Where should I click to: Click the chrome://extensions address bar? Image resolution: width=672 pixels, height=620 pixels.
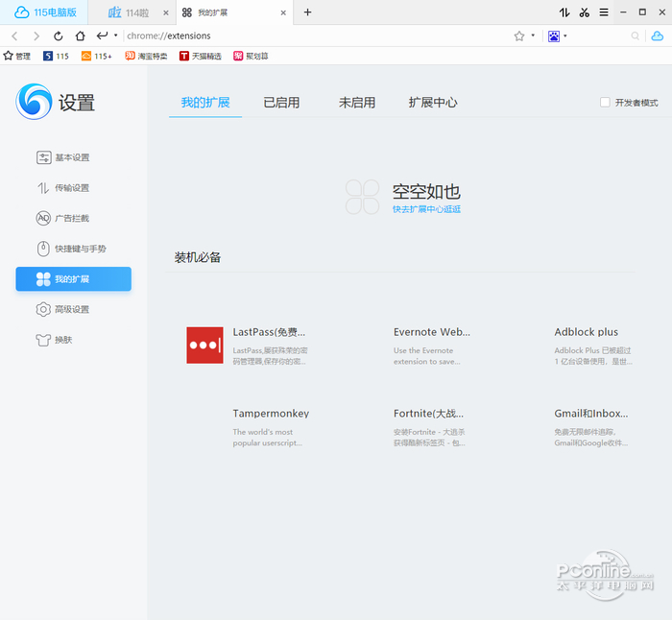317,36
